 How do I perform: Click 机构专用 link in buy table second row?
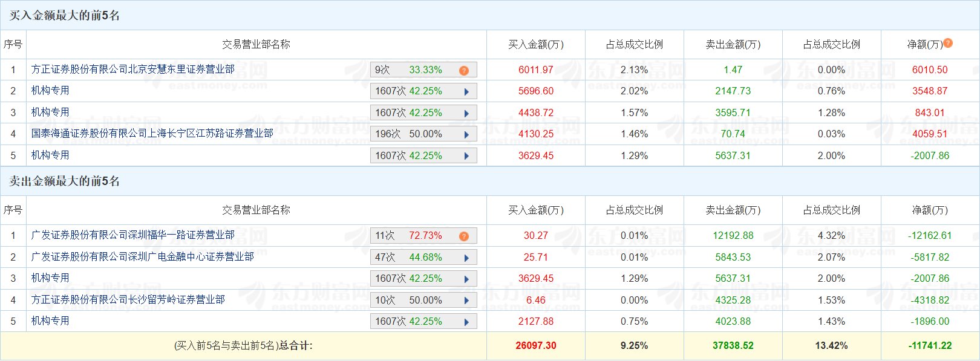tap(50, 91)
